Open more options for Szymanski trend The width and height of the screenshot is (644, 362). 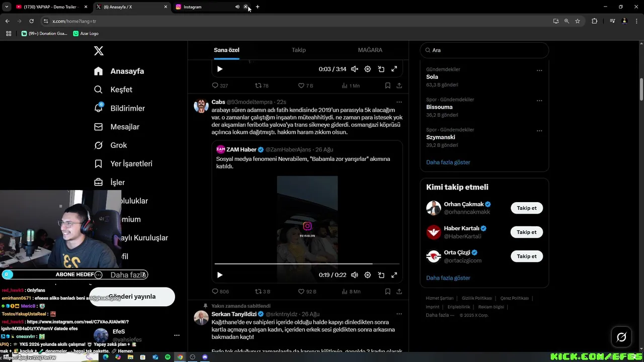[539, 131]
